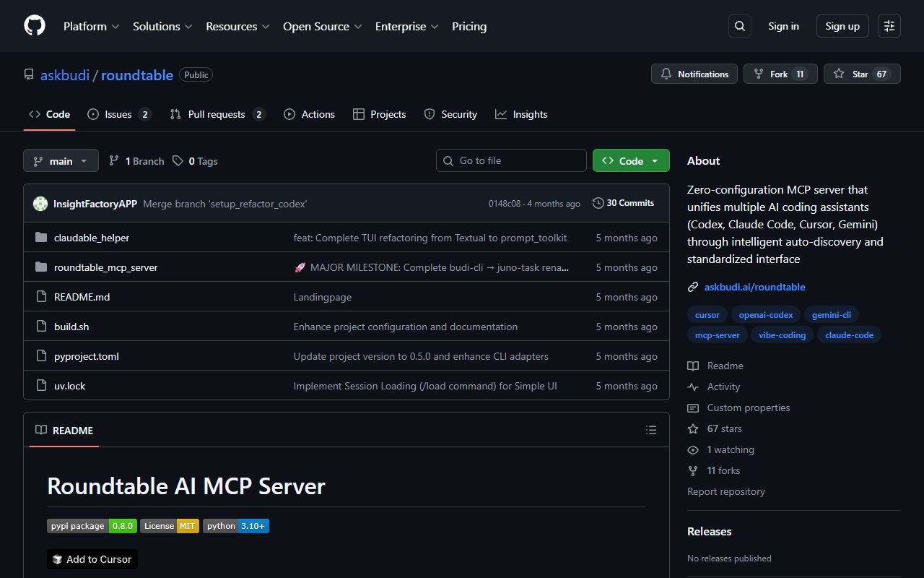Open the README outline list icon
924x578 pixels.
coord(650,430)
